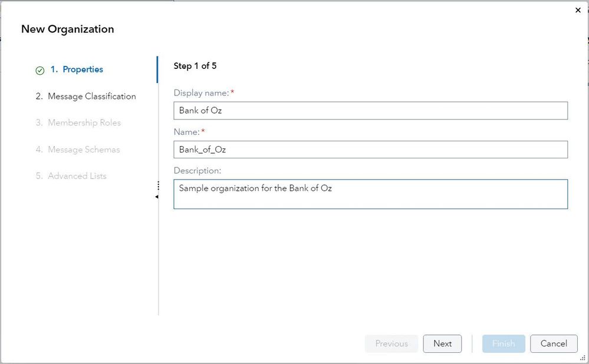This screenshot has height=364, width=589.
Task: Close the New Organization dialog with X
Action: [578, 10]
